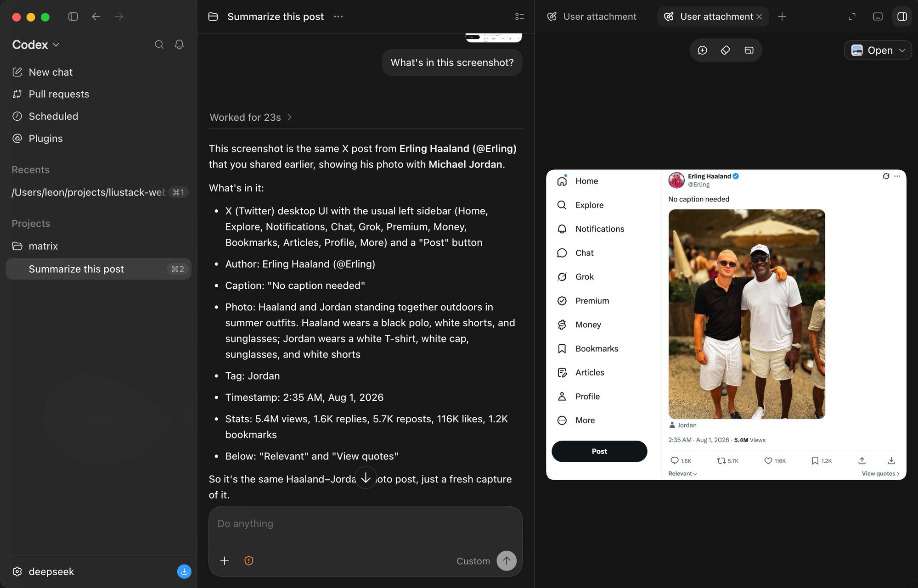Open notifications bell in Codex sidebar
Screen dimensions: 918x588
[179, 45]
